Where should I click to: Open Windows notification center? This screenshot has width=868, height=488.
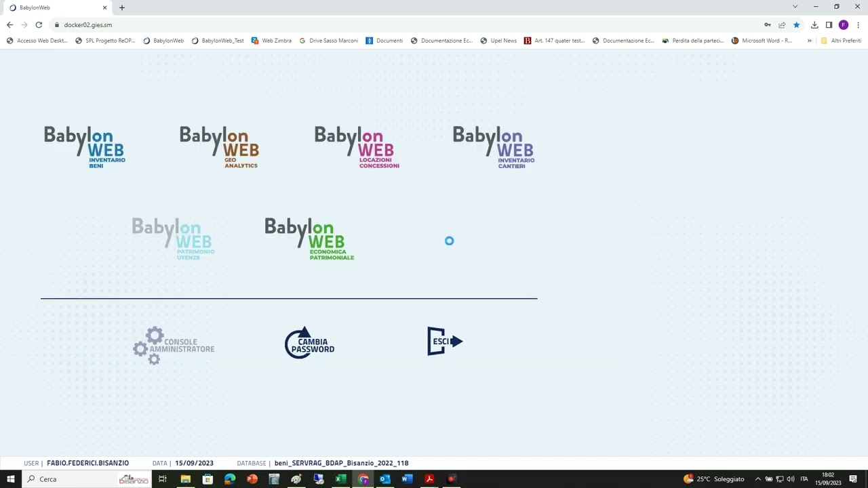854,479
